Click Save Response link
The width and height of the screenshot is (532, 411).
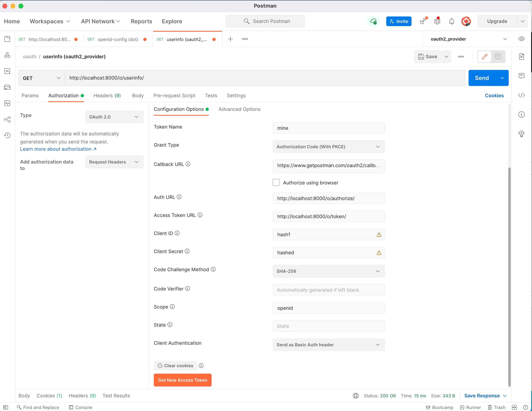(x=482, y=396)
